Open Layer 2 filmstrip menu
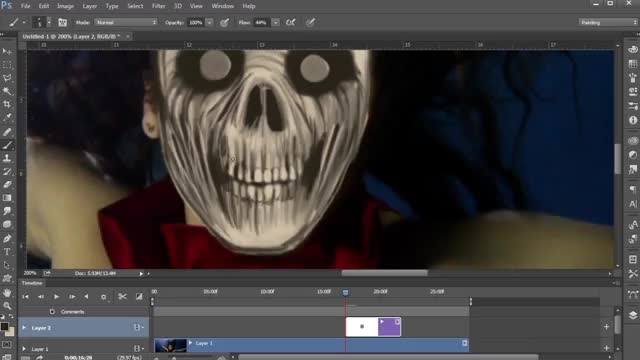Viewport: 640px width, 360px height. coord(138,328)
